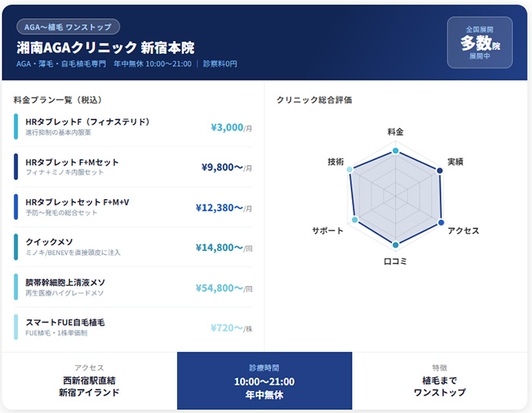Click the ¥54,800〜/回 price
The height and width of the screenshot is (413, 532).
coord(223,288)
